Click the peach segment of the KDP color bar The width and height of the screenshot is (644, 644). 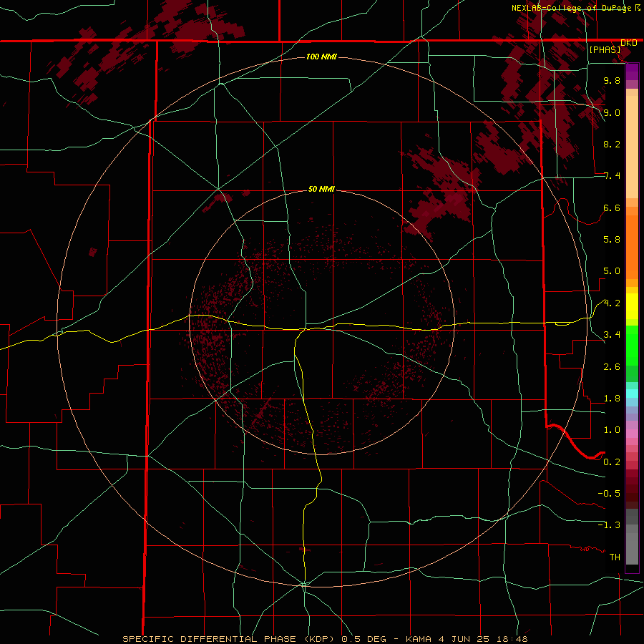[632, 147]
